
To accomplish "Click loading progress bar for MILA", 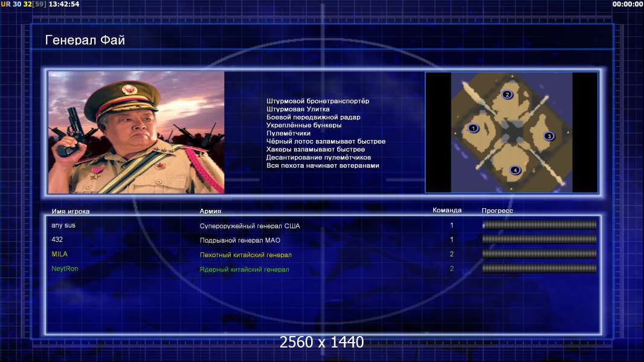I will tap(539, 254).
